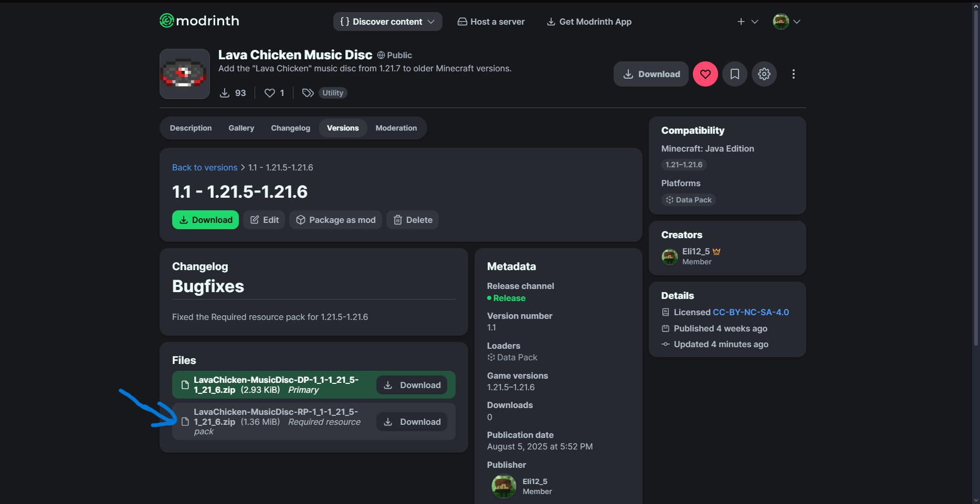This screenshot has width=980, height=504.
Task: Delete this version with trash button
Action: [413, 220]
